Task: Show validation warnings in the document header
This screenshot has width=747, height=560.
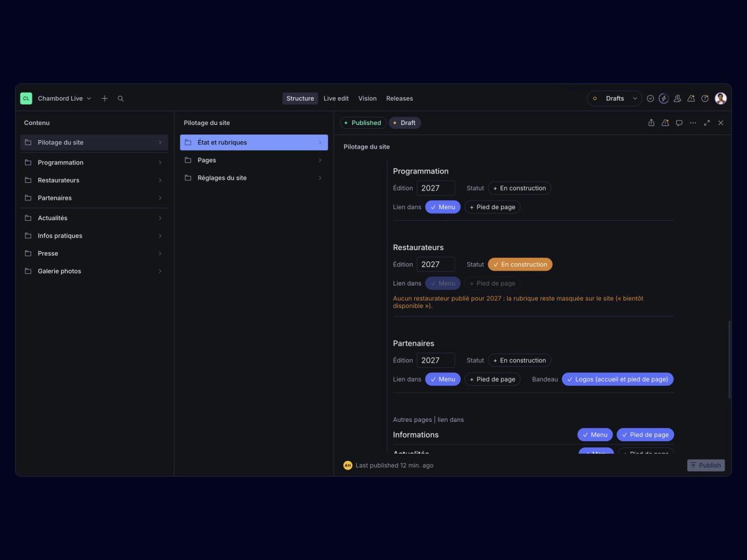Action: point(665,123)
